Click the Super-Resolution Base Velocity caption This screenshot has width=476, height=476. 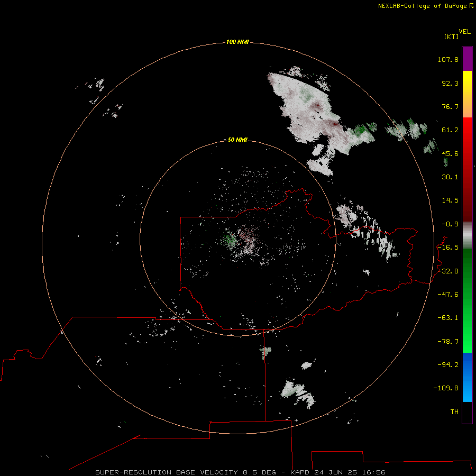(x=240, y=472)
